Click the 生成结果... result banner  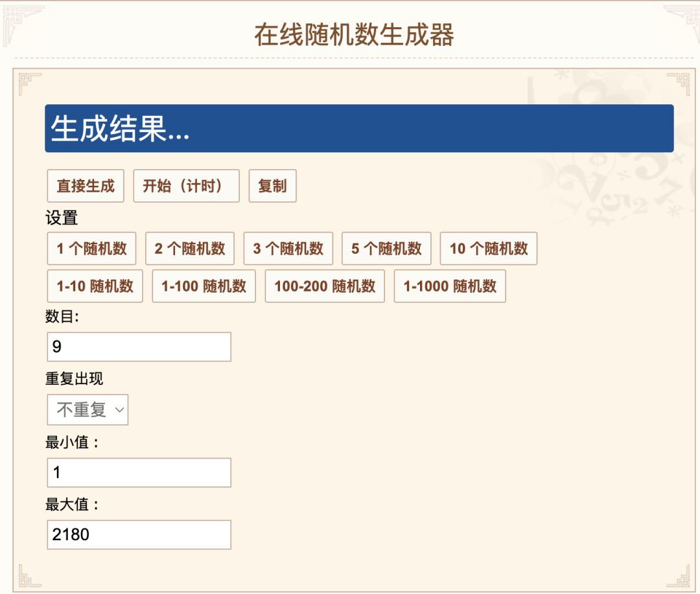[359, 128]
